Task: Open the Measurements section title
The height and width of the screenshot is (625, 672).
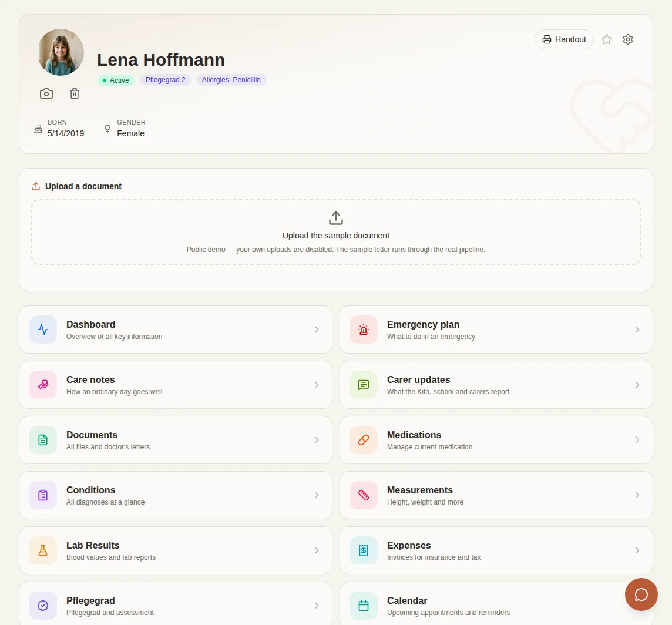Action: 419,490
